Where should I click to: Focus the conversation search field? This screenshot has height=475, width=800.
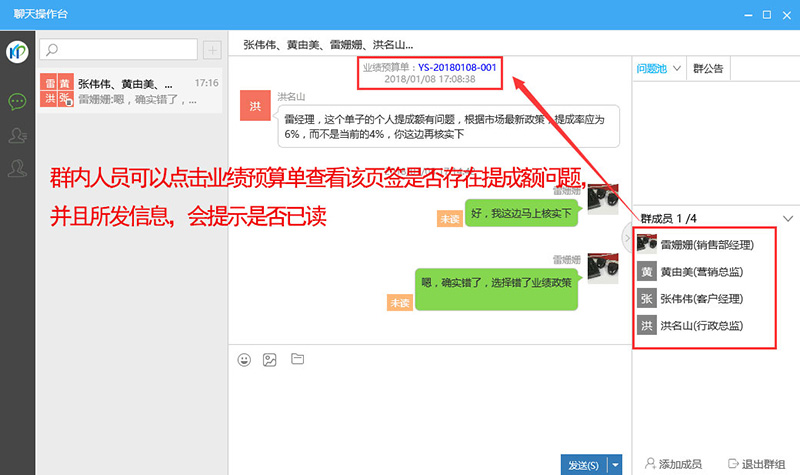point(118,49)
